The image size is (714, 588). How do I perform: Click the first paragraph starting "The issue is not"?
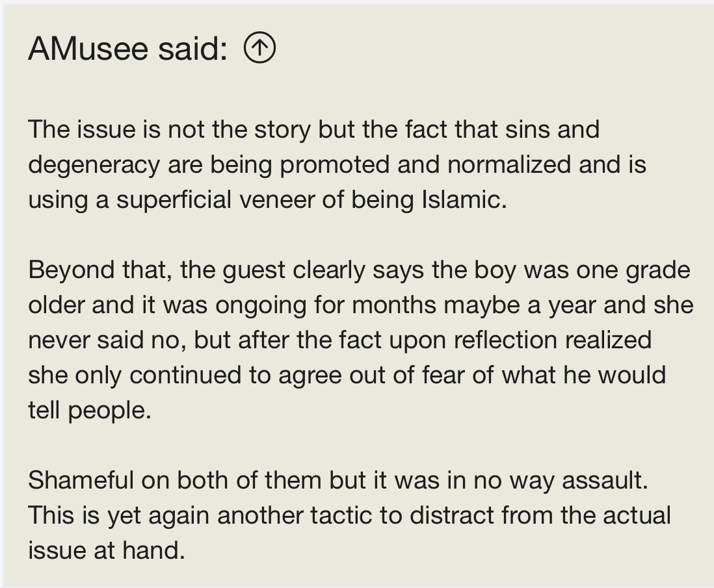click(x=337, y=164)
